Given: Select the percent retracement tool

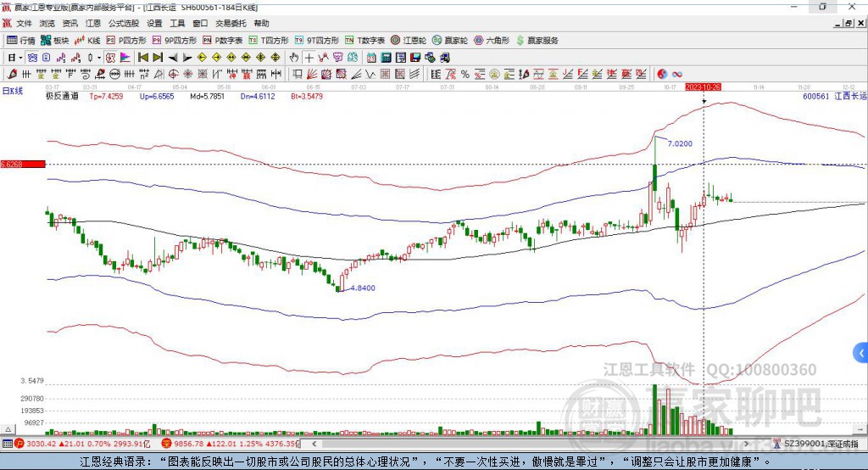Looking at the screenshot, I should point(465,75).
